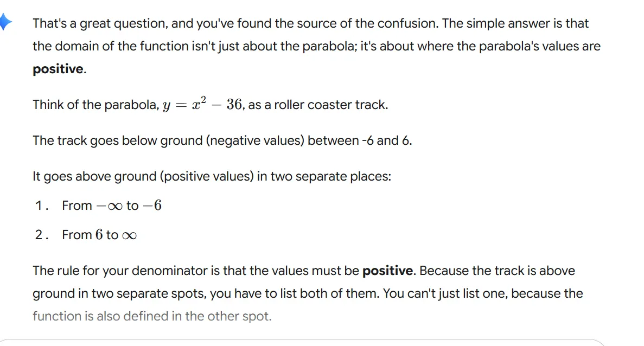Click the text "That's a great question"
644x346 pixels.
tap(93, 24)
